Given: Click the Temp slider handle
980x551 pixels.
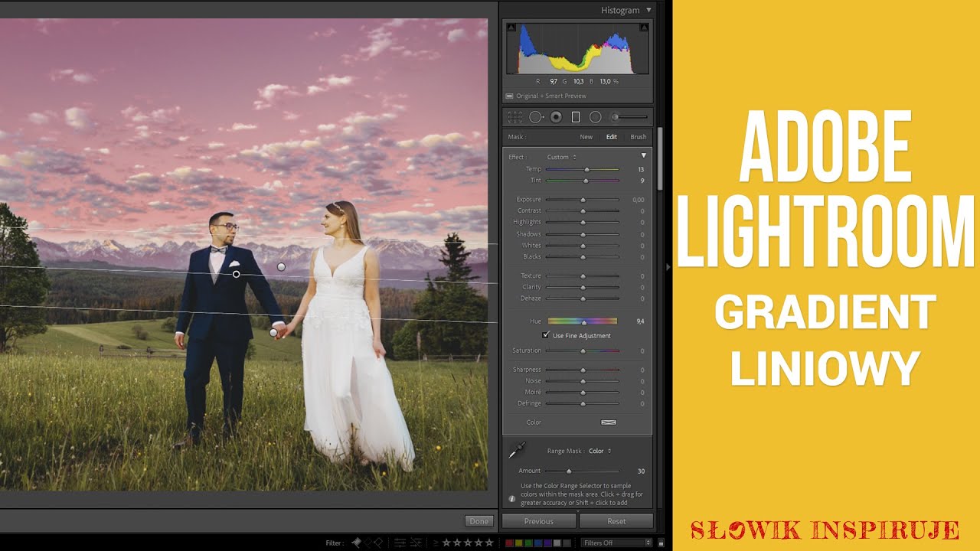Looking at the screenshot, I should point(587,169).
